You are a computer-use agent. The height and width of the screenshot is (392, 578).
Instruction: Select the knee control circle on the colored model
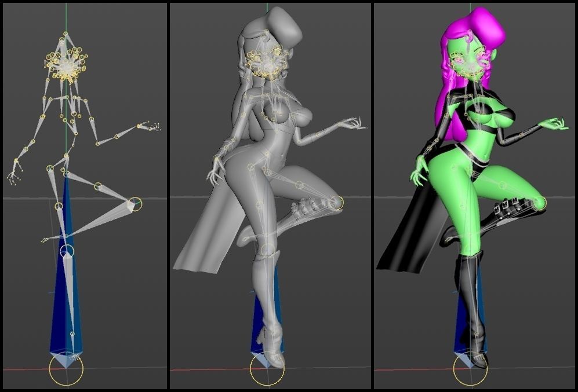(x=539, y=203)
